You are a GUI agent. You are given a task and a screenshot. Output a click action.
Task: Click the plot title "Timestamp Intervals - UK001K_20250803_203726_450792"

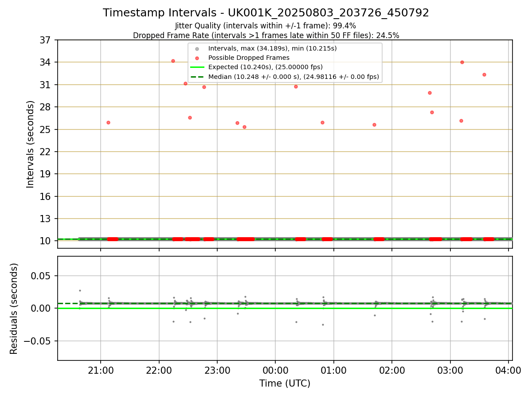(x=266, y=13)
